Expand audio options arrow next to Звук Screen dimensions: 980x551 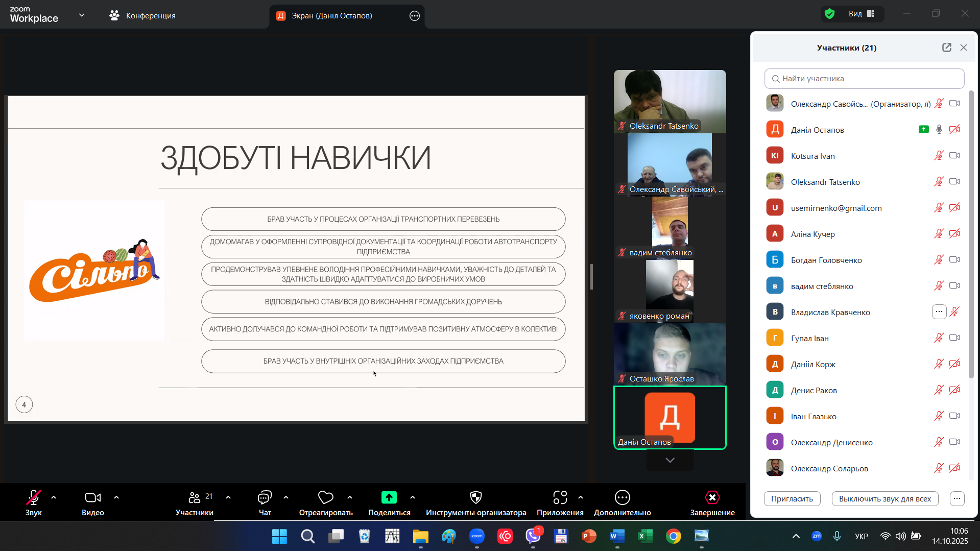54,497
